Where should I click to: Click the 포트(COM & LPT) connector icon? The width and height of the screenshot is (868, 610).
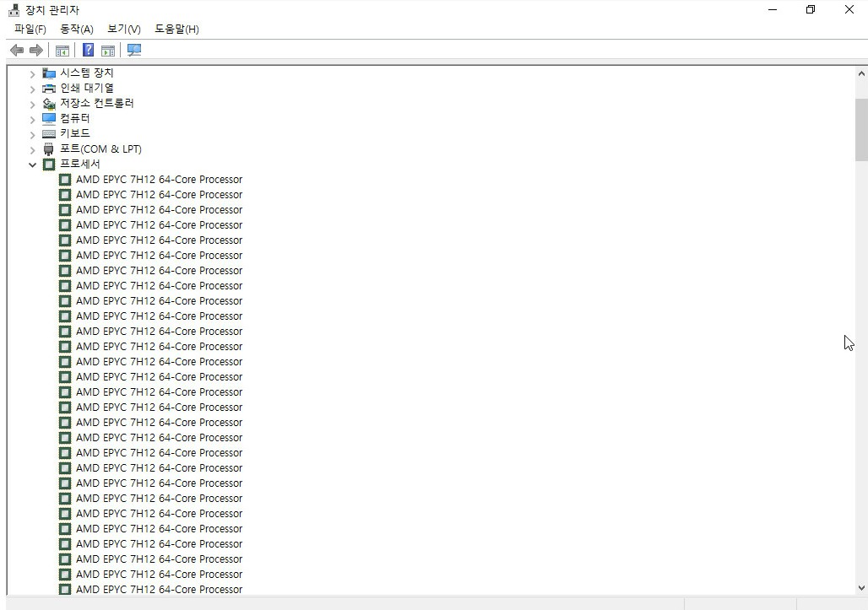coord(49,148)
